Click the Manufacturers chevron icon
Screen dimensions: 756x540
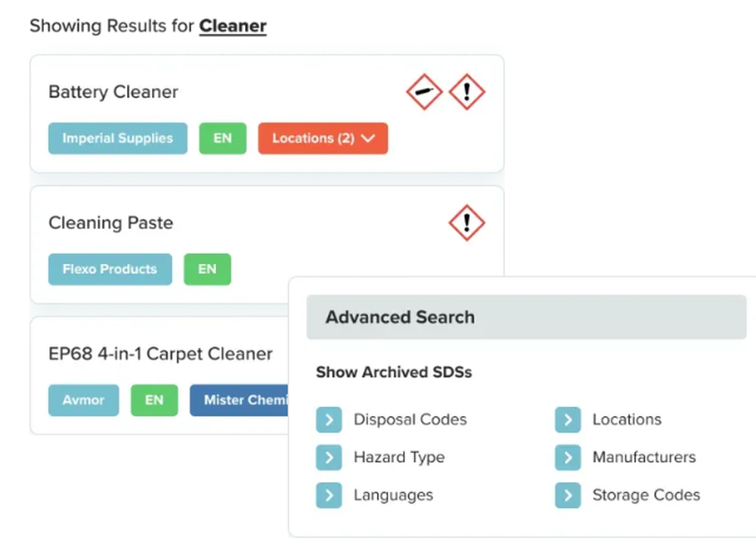[x=568, y=457]
